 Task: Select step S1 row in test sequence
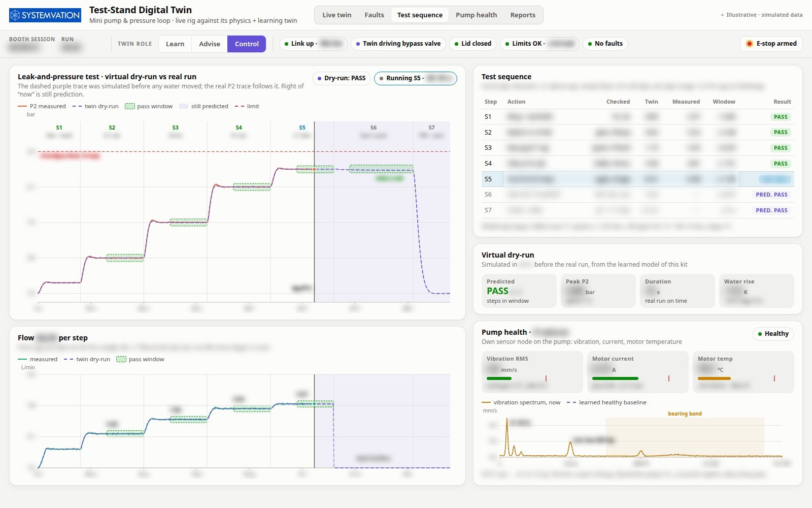[637, 117]
